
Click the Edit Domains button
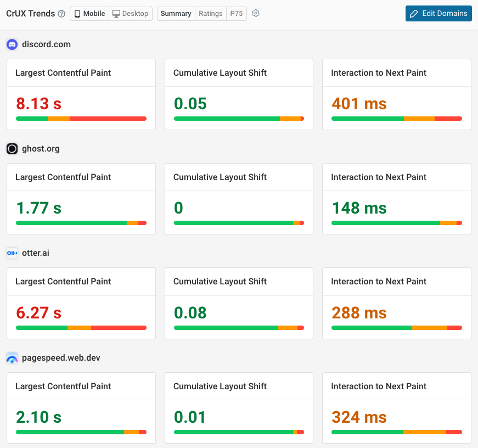tap(438, 14)
